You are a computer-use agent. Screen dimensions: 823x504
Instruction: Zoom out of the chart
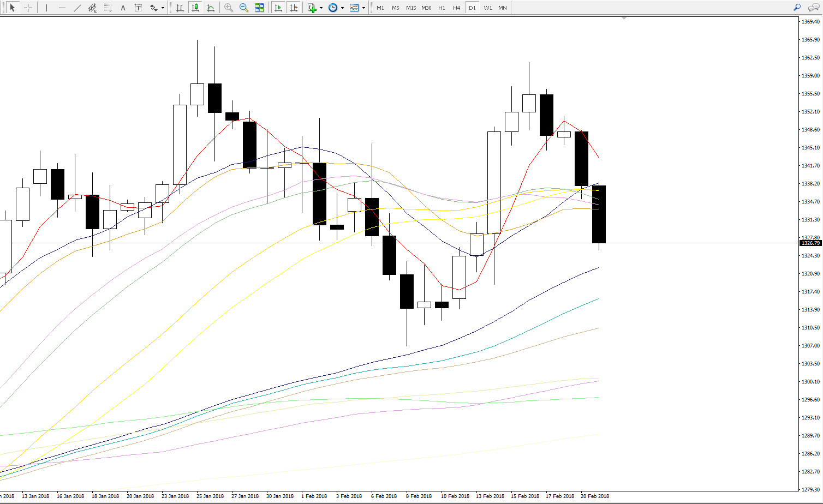pyautogui.click(x=244, y=8)
